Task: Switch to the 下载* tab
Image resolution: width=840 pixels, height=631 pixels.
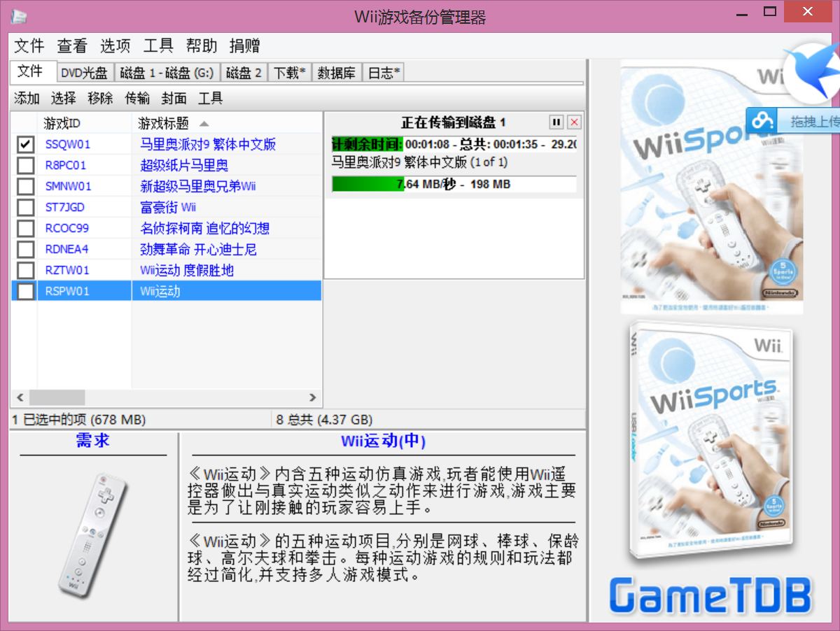Action: click(x=289, y=73)
